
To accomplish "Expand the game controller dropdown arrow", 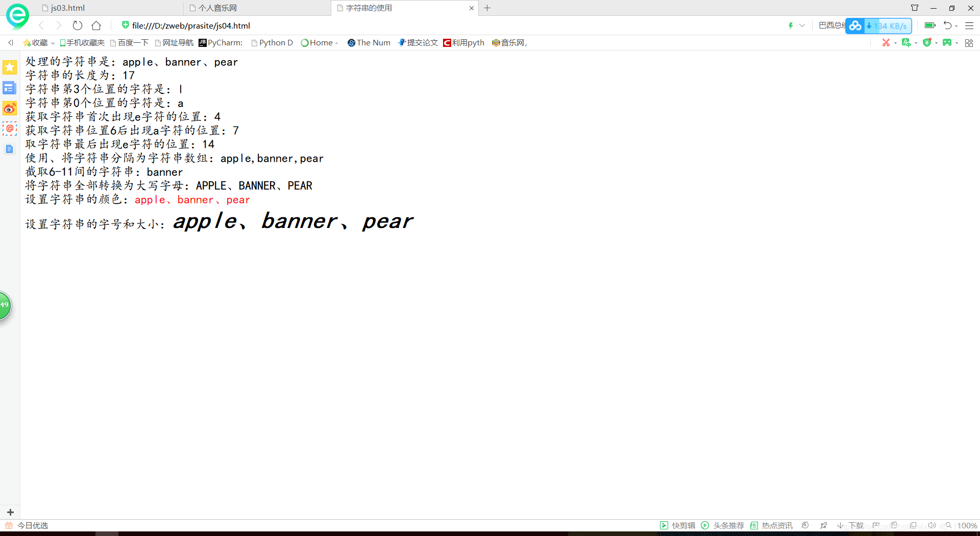I will point(957,43).
